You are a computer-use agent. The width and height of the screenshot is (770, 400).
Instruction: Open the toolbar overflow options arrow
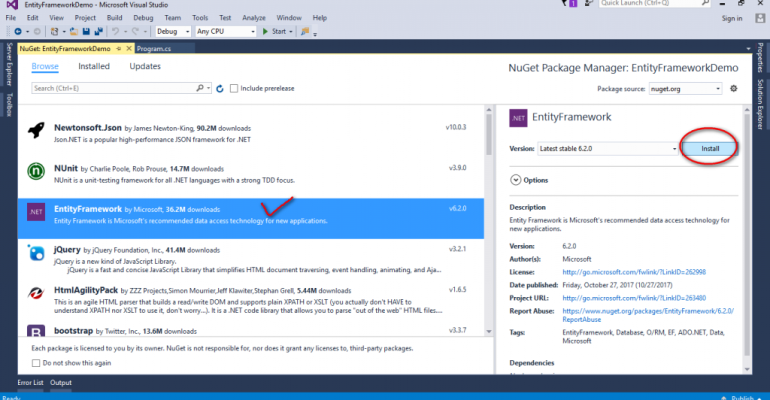point(315,34)
